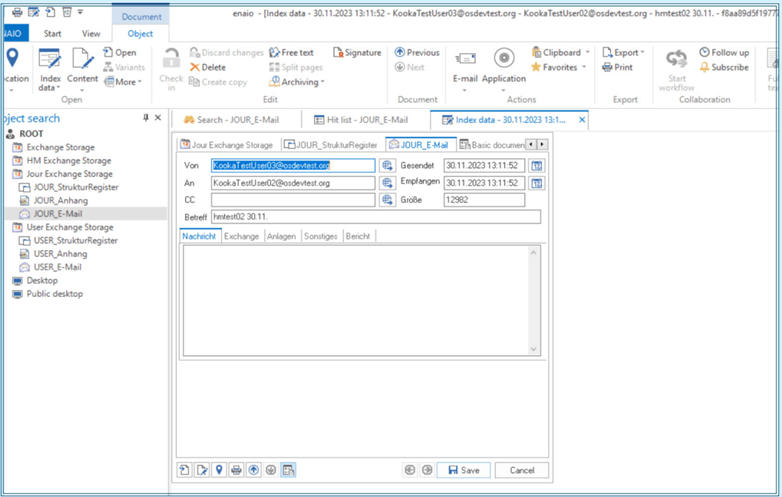Open the Search - JOUR_E-Mail tab

pos(231,120)
